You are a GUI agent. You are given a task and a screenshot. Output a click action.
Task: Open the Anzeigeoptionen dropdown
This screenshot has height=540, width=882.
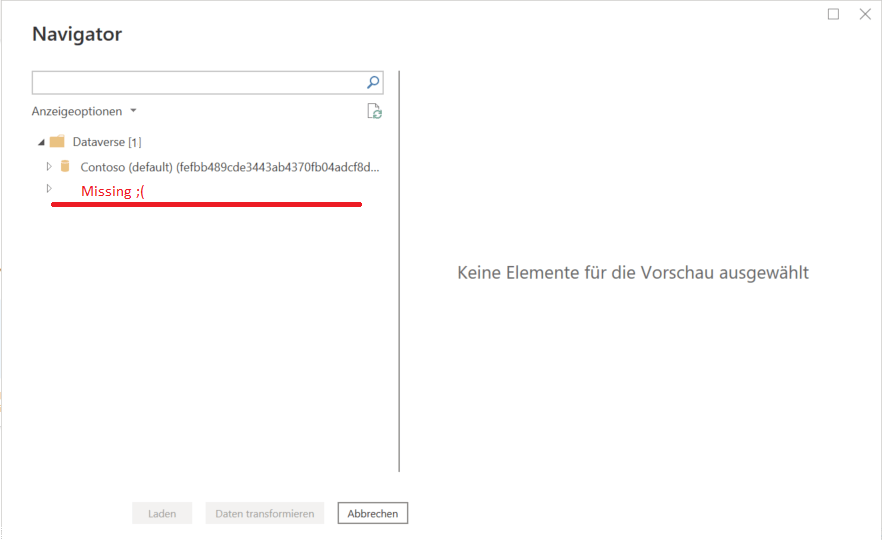(x=84, y=111)
